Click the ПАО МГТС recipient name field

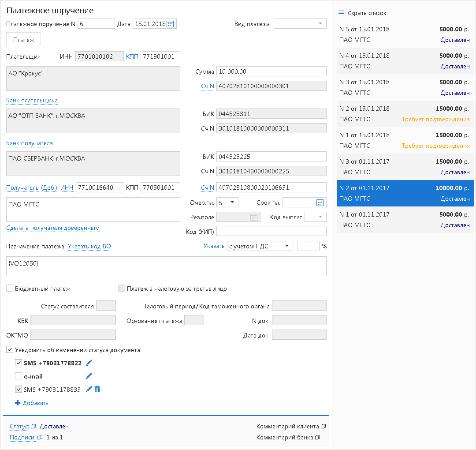pos(93,210)
